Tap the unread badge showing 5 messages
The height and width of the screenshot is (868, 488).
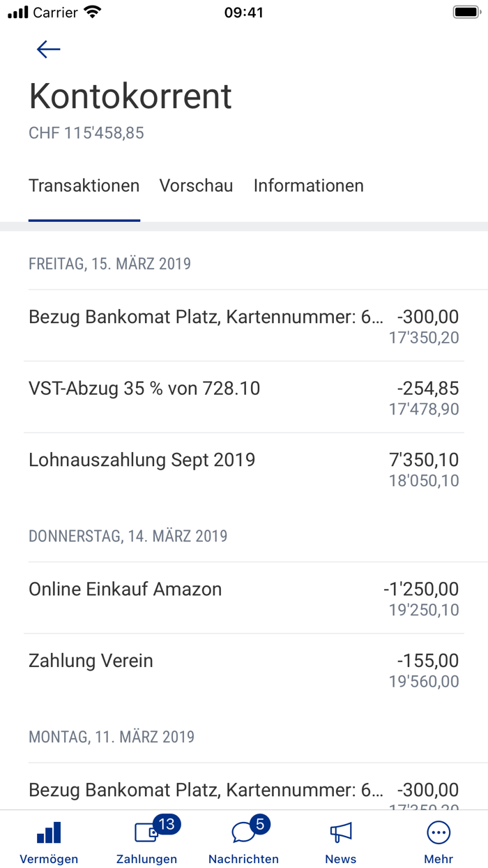click(259, 823)
